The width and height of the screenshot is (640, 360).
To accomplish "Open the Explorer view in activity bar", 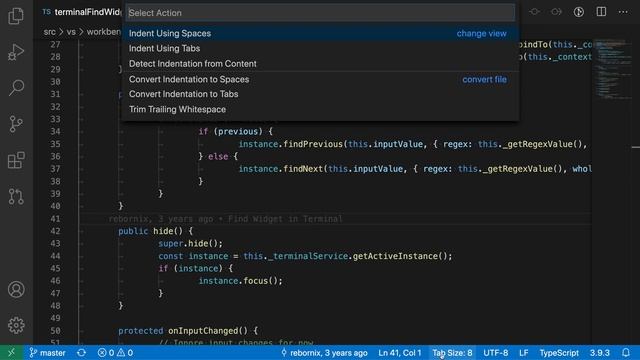I will pos(16,16).
